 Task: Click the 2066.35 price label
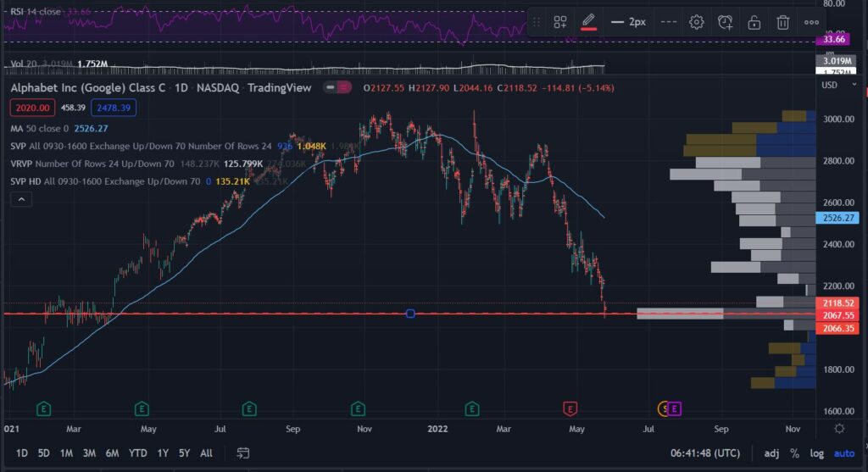[837, 329]
